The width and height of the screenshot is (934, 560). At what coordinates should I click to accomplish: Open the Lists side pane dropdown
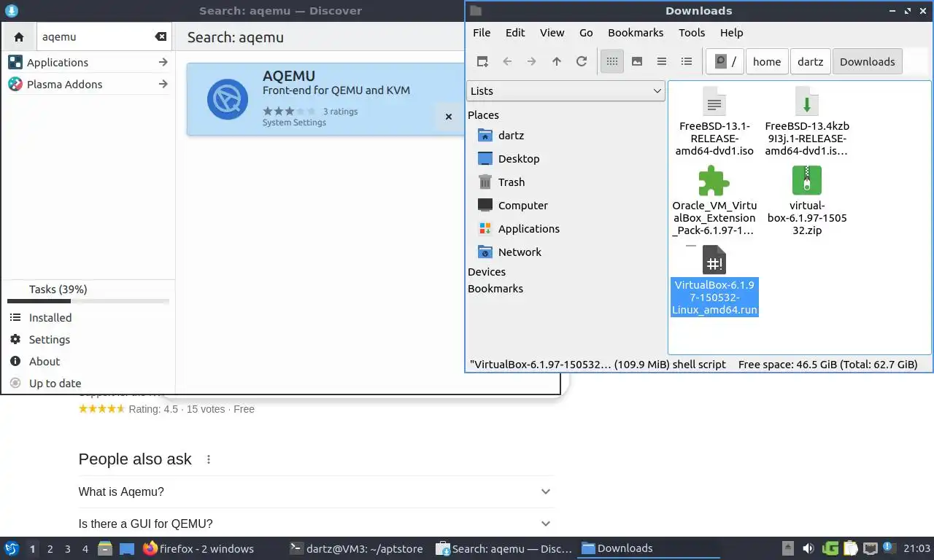[x=566, y=91]
